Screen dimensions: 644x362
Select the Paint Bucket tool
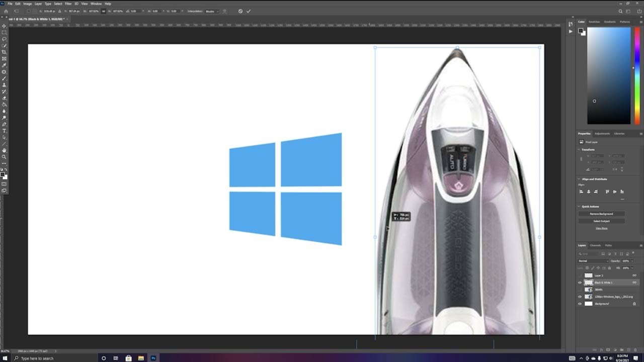coord(5,104)
